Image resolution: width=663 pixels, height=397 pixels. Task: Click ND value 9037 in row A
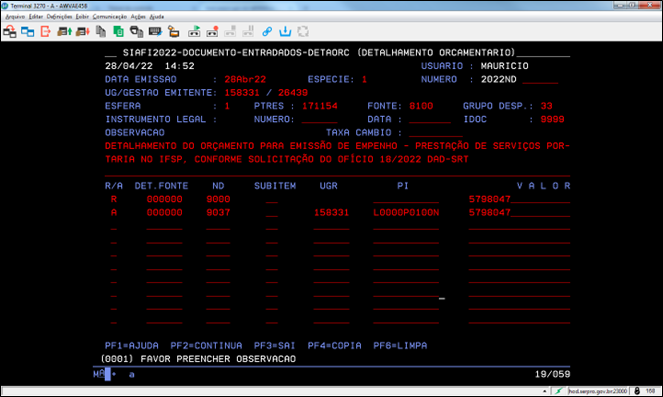218,213
